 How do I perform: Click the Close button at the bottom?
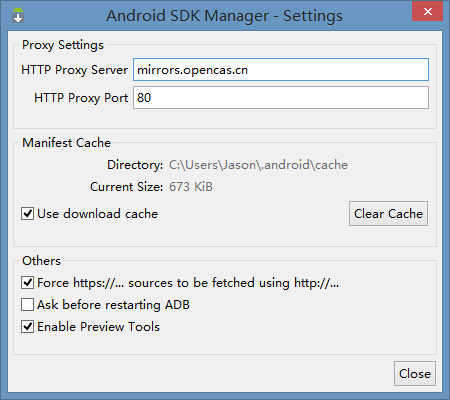[415, 374]
